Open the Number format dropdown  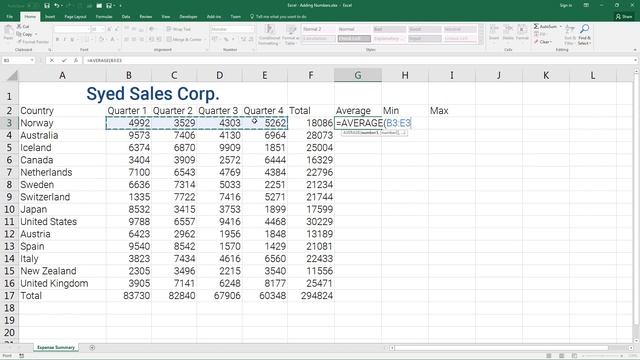(x=251, y=29)
